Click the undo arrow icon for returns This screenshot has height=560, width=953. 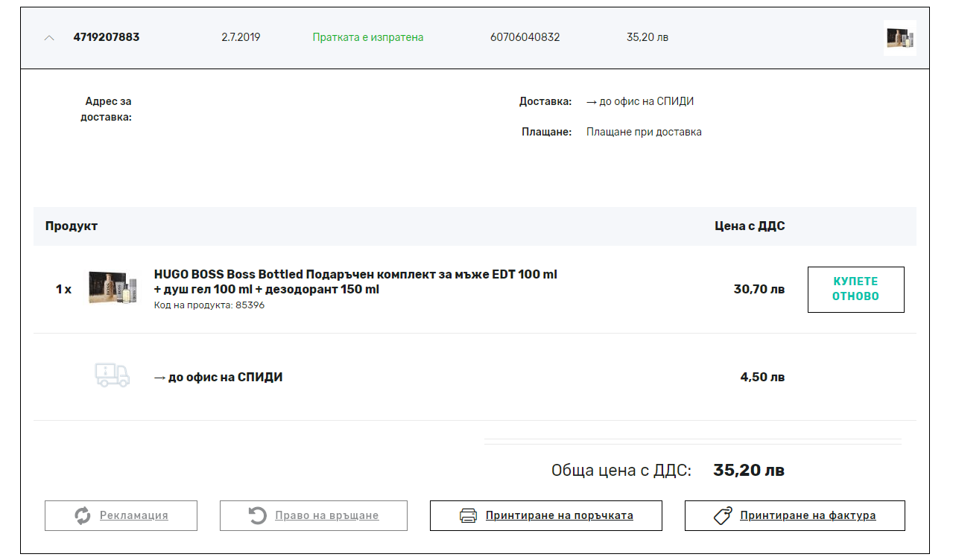coord(257,515)
